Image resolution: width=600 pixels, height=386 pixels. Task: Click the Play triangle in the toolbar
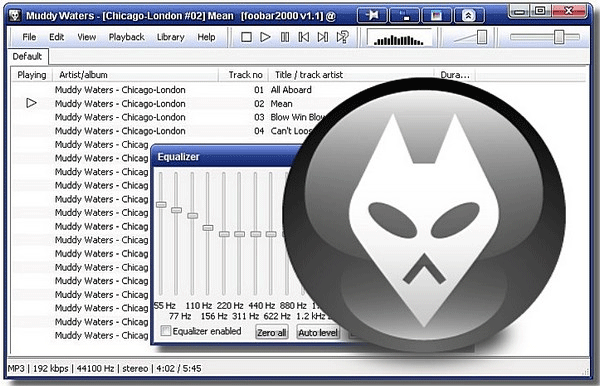click(265, 37)
